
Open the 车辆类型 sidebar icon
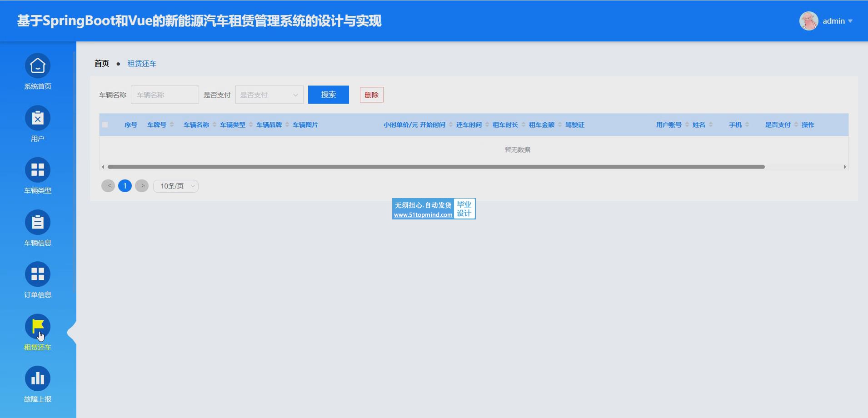pos(38,170)
